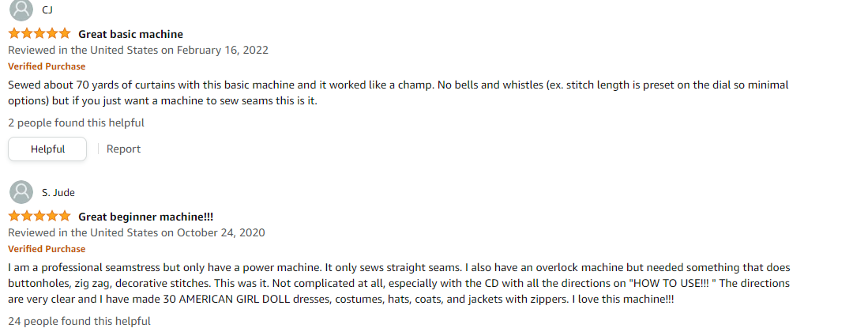Screen dimensions: 868x332
Task: Open the reviewer name CJ
Action: [47, 10]
